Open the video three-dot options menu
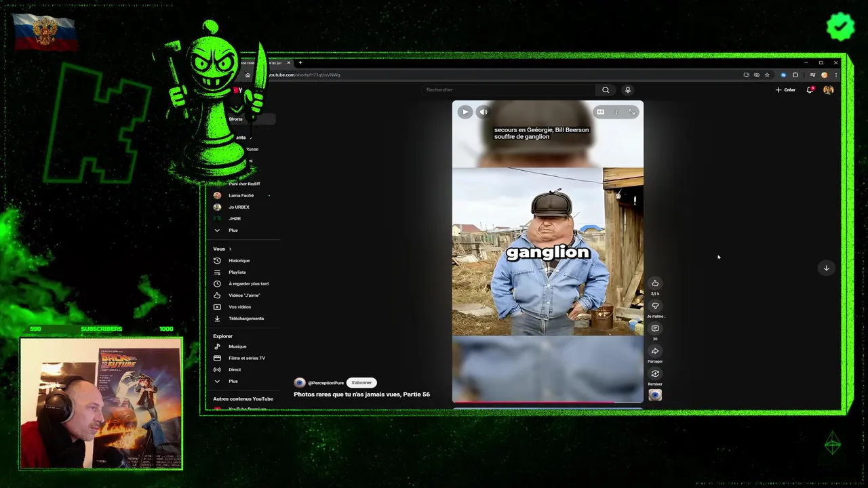This screenshot has height=488, width=868. (616, 112)
